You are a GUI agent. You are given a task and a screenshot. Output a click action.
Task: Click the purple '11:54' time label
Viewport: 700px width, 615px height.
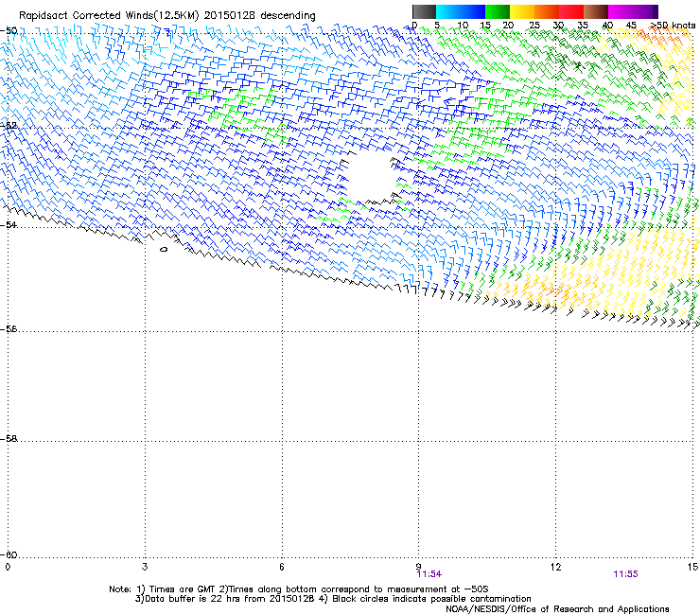click(429, 574)
